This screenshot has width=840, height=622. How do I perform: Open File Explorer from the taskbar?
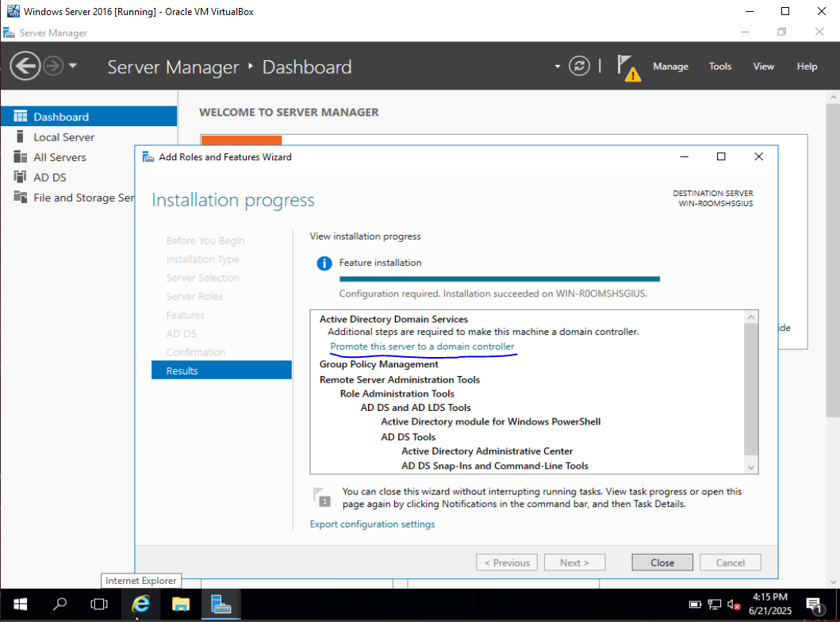coord(181,605)
